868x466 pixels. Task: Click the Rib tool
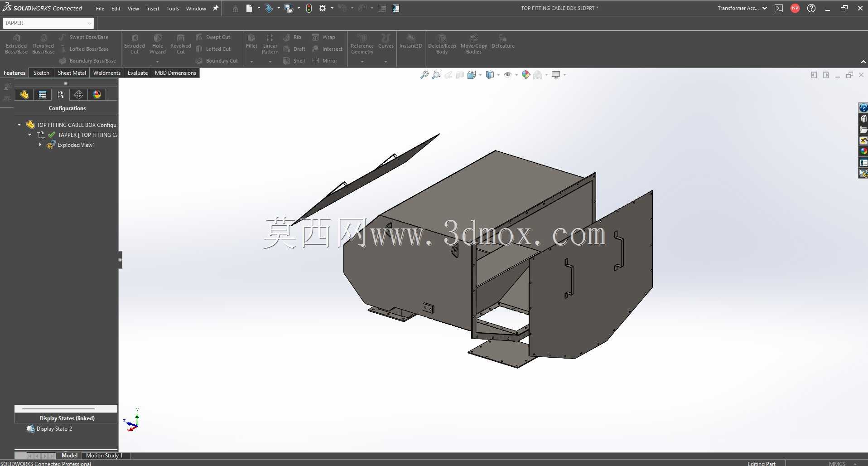coord(292,37)
